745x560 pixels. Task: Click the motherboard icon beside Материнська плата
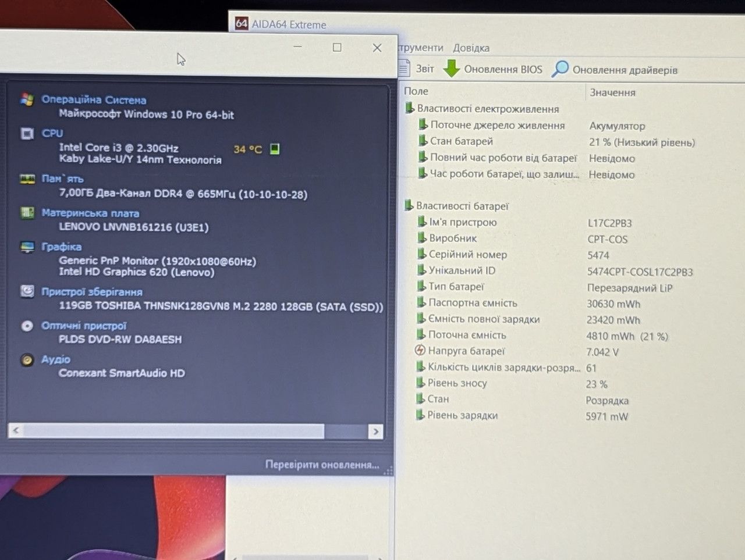(27, 213)
